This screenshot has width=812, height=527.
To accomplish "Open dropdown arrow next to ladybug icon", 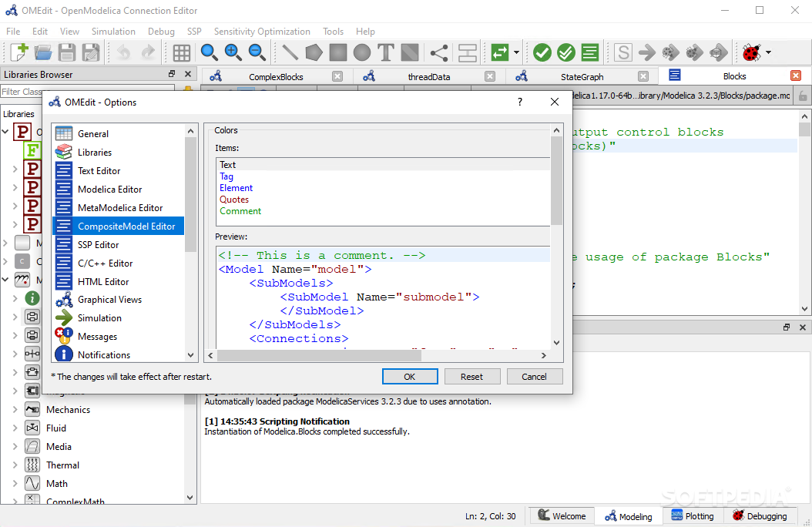I will [x=769, y=52].
